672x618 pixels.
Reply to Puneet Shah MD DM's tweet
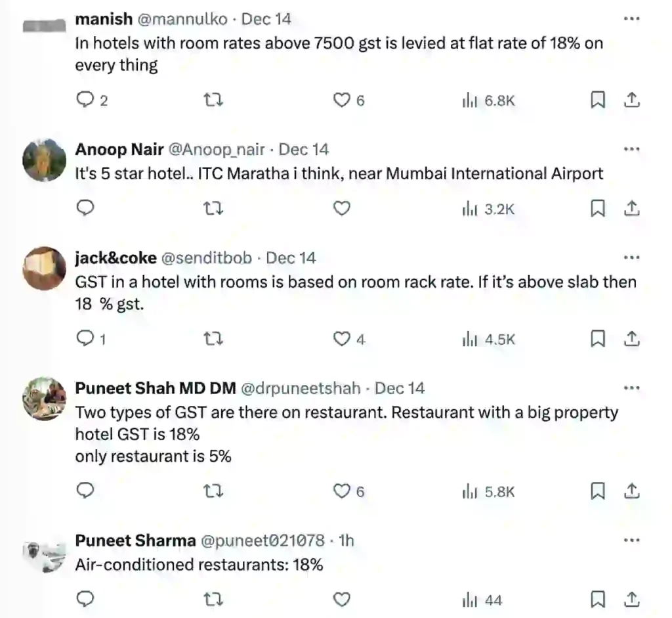pos(87,491)
